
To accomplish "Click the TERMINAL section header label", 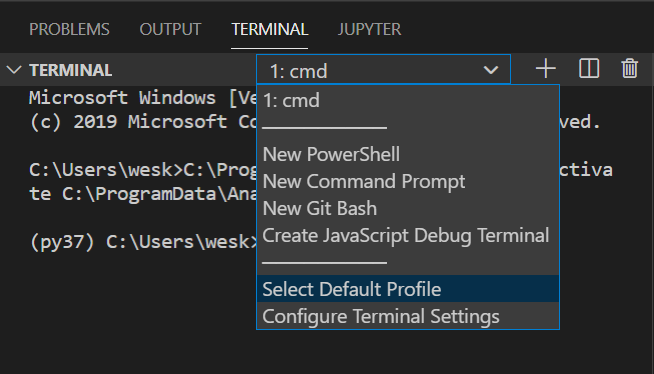I will click(70, 70).
